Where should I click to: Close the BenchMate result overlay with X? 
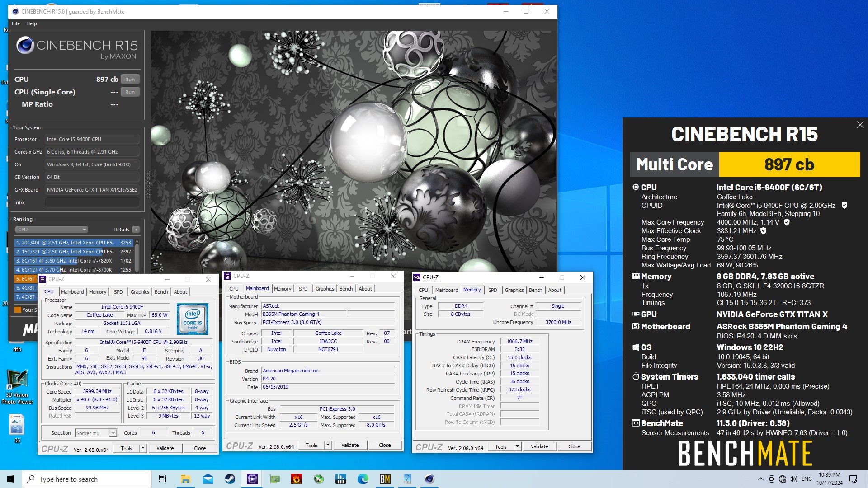860,125
